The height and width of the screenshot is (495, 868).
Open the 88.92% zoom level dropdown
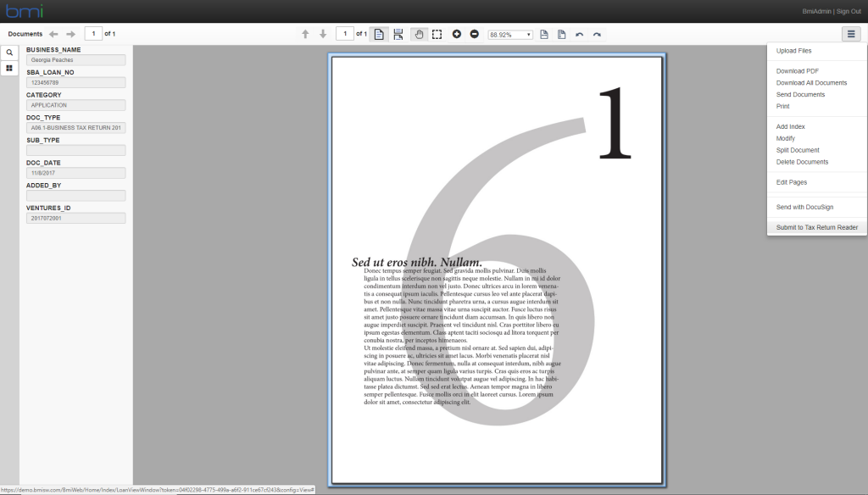tap(510, 34)
